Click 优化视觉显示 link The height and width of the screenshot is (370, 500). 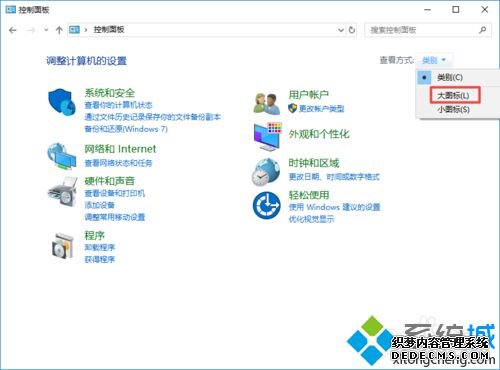click(x=311, y=219)
